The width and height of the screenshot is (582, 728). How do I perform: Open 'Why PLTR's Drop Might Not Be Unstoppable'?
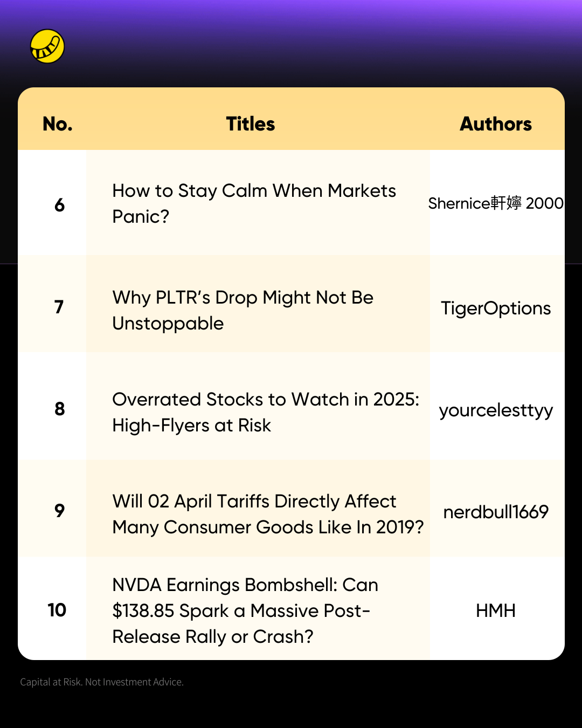pyautogui.click(x=243, y=310)
